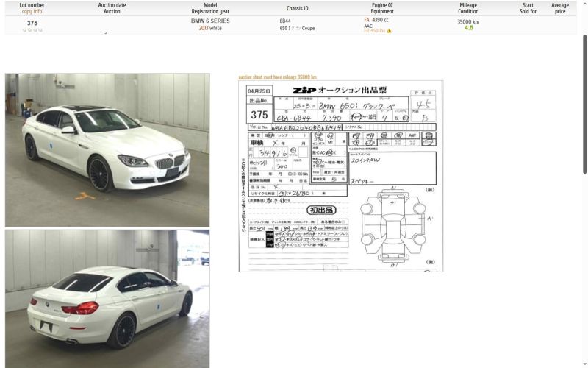588x368 pixels.
Task: Click the 'Chassis ID' column header
Action: pyautogui.click(x=298, y=8)
